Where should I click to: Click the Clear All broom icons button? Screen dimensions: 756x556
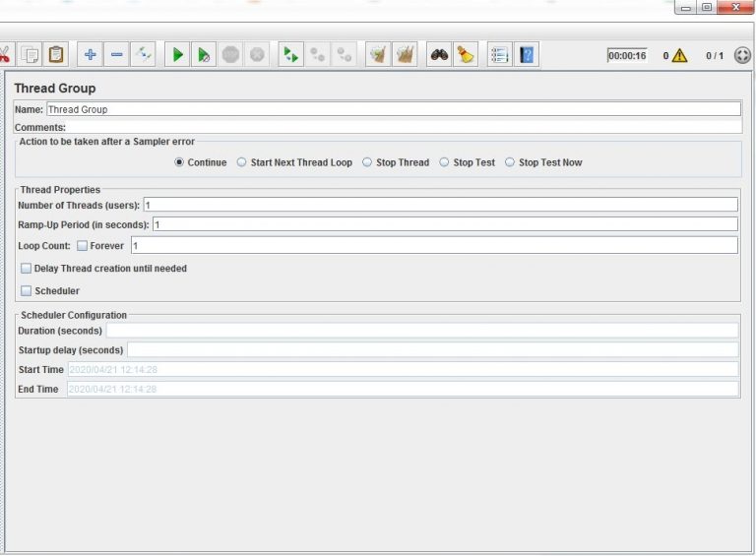pyautogui.click(x=405, y=55)
